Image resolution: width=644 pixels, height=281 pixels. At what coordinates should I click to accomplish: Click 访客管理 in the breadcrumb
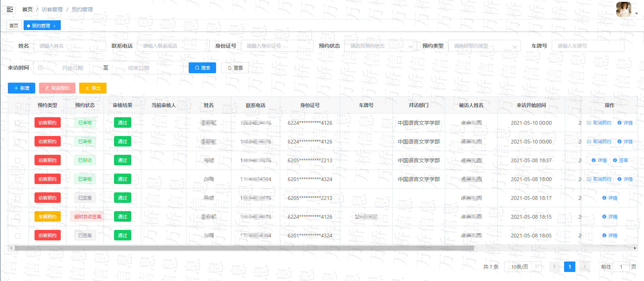coord(52,9)
